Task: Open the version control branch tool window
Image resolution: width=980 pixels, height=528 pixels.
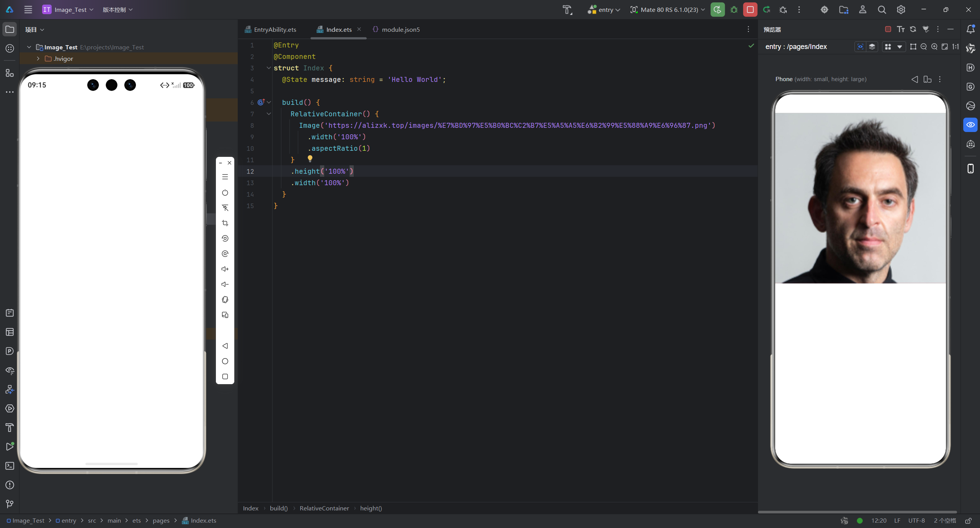Action: [x=10, y=504]
